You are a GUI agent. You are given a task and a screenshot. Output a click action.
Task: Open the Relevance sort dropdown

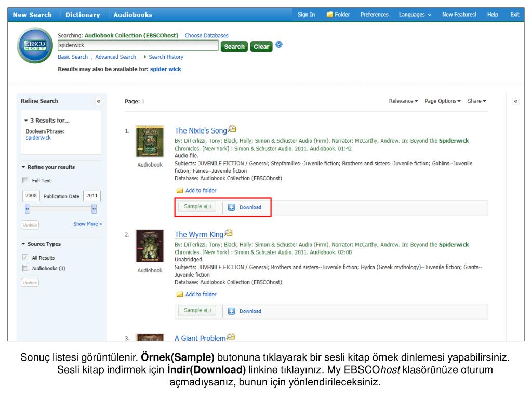point(403,101)
